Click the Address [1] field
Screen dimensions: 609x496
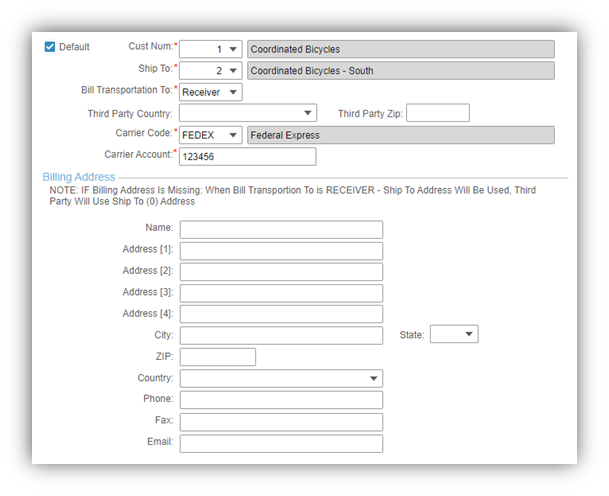(281, 251)
